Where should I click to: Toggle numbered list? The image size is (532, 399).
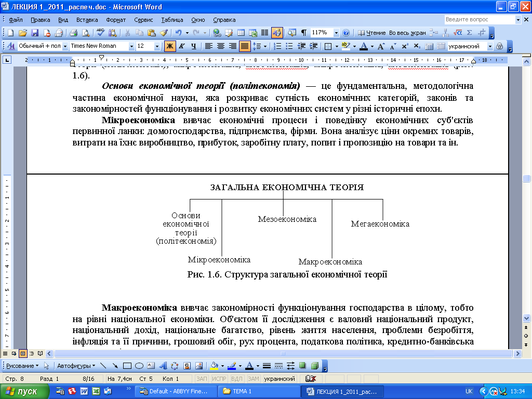[x=277, y=46]
